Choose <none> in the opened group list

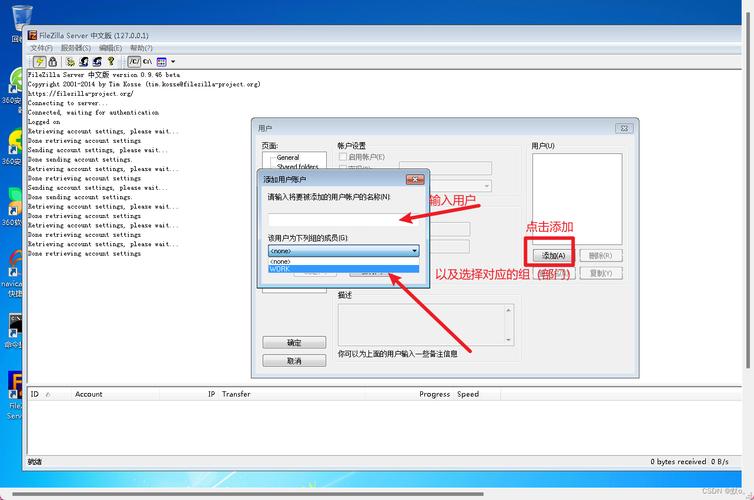coord(343,261)
